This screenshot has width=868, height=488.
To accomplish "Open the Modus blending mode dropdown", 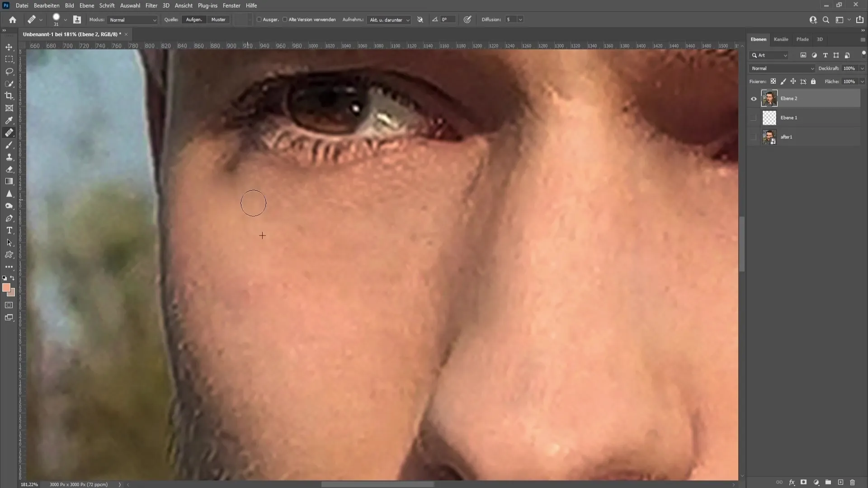I will pyautogui.click(x=132, y=20).
